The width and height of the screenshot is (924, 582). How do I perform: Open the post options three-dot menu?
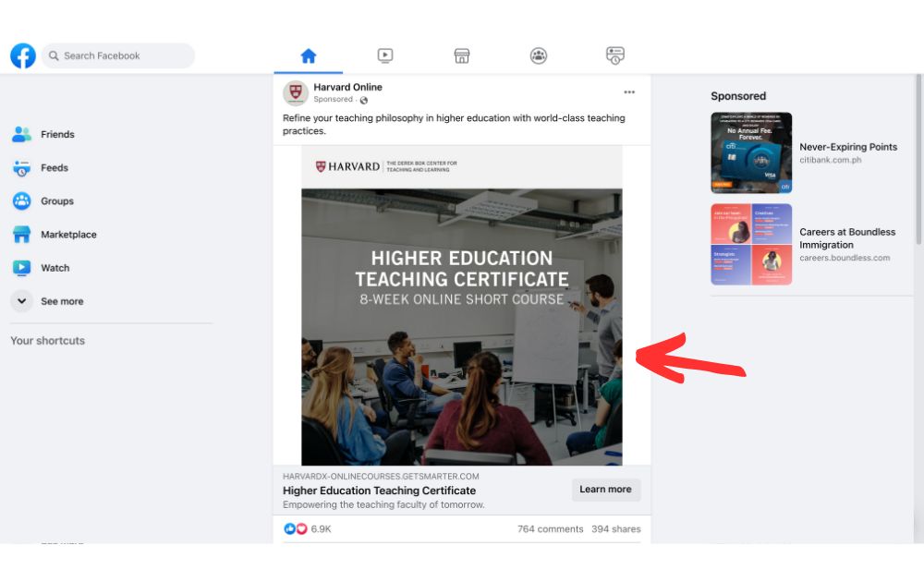629,92
